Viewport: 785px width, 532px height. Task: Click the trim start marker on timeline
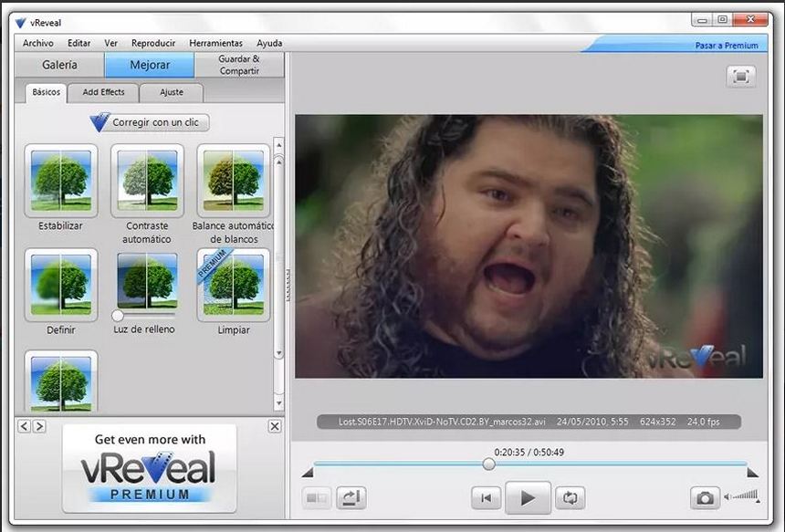[308, 473]
